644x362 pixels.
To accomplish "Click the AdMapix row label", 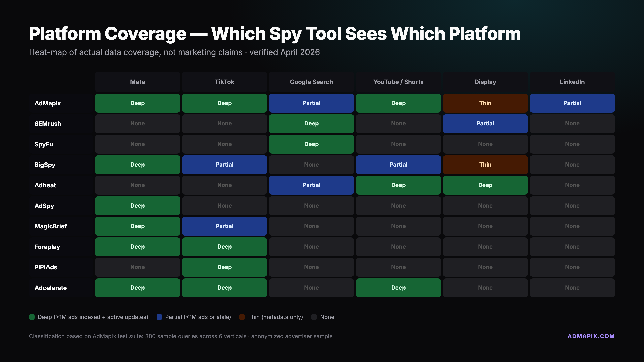I will [x=48, y=103].
